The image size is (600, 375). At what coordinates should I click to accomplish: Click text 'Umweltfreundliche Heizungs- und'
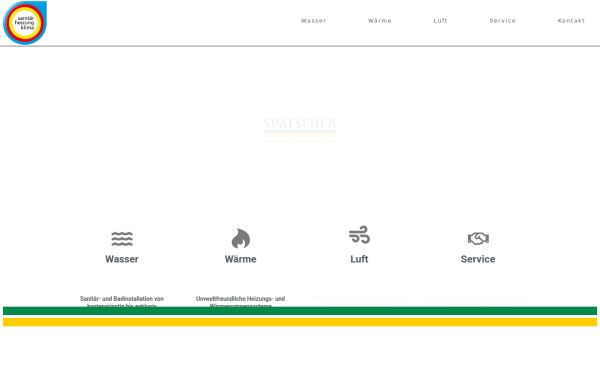tap(241, 298)
